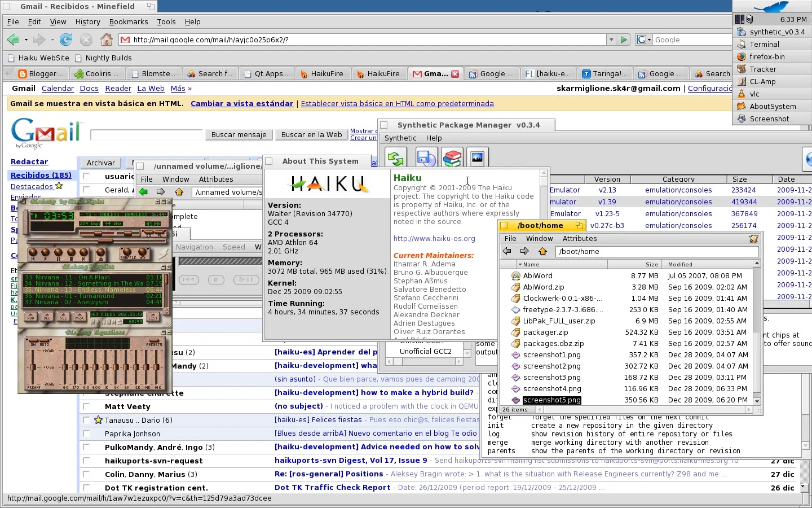Viewport: 812px width, 508px height.
Task: Click the Gmail search text box
Action: point(146,135)
